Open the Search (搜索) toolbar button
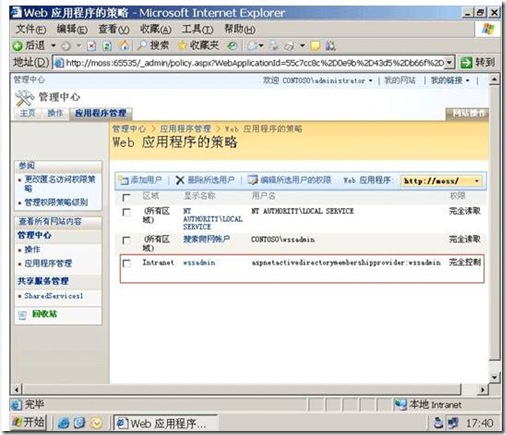 pyautogui.click(x=154, y=45)
